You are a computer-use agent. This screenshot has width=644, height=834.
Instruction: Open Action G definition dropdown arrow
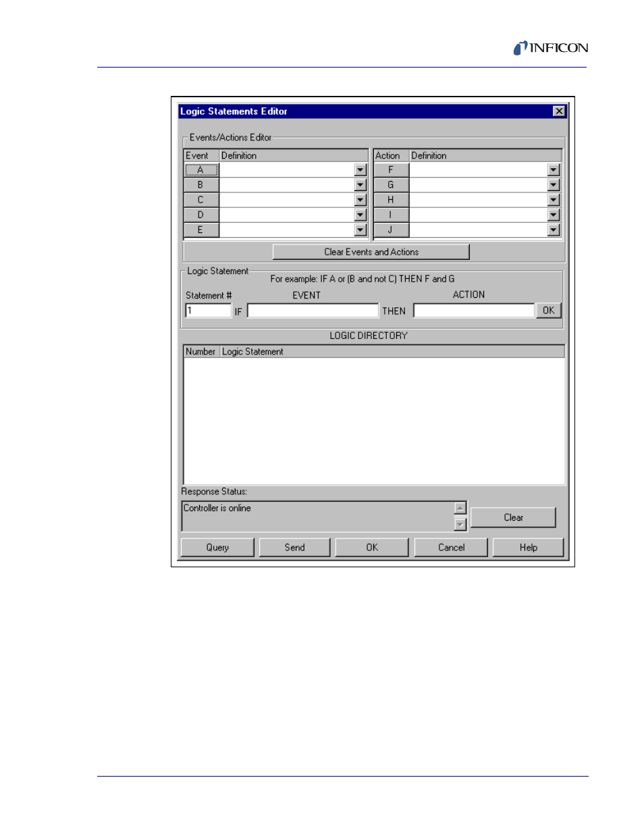point(554,185)
